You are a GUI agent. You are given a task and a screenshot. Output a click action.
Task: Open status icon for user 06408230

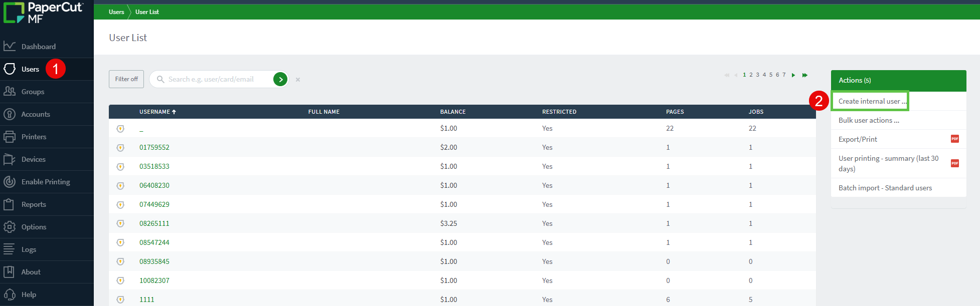120,186
